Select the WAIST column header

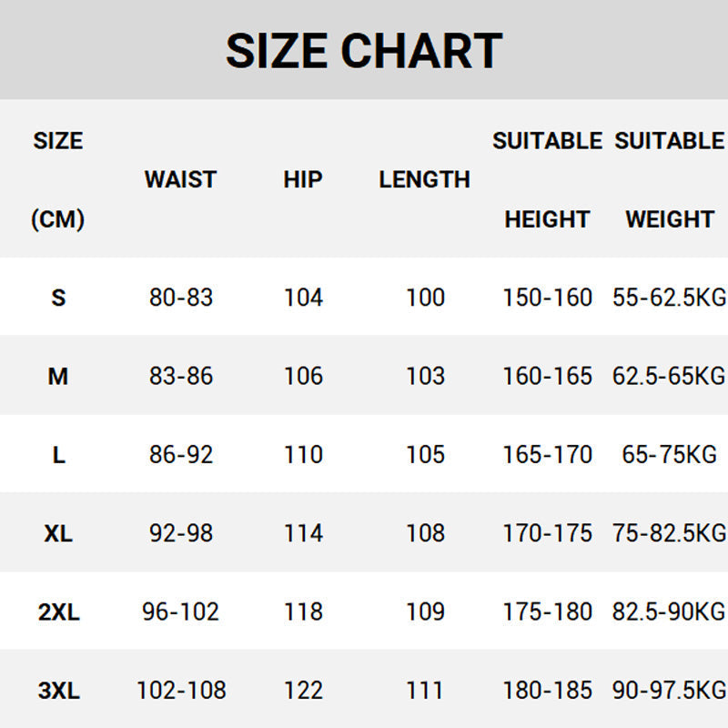coord(180,179)
